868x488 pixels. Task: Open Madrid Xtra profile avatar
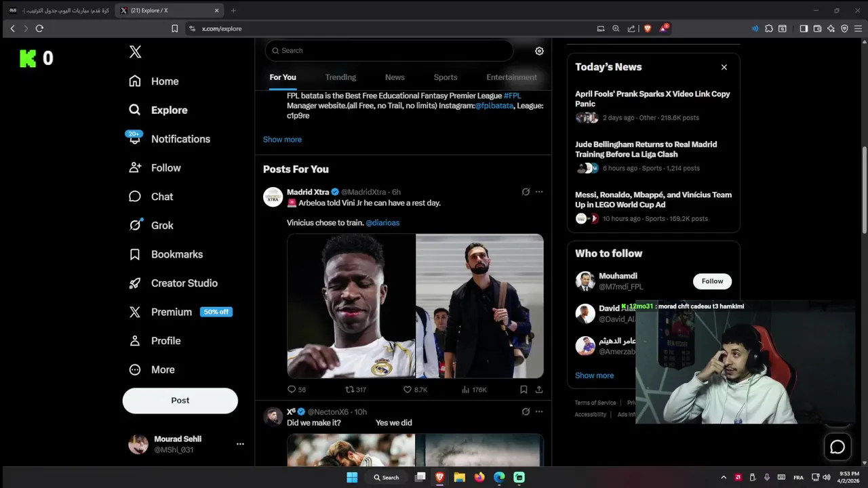point(273,197)
